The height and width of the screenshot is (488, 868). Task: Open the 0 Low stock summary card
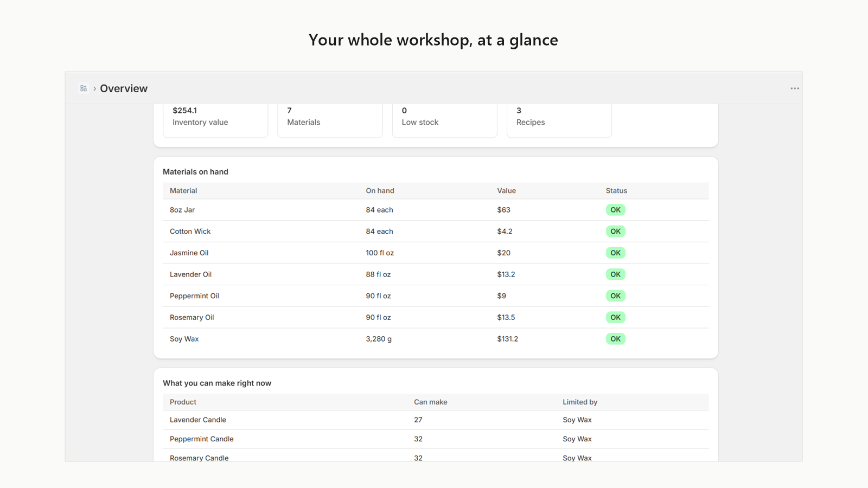(x=444, y=120)
